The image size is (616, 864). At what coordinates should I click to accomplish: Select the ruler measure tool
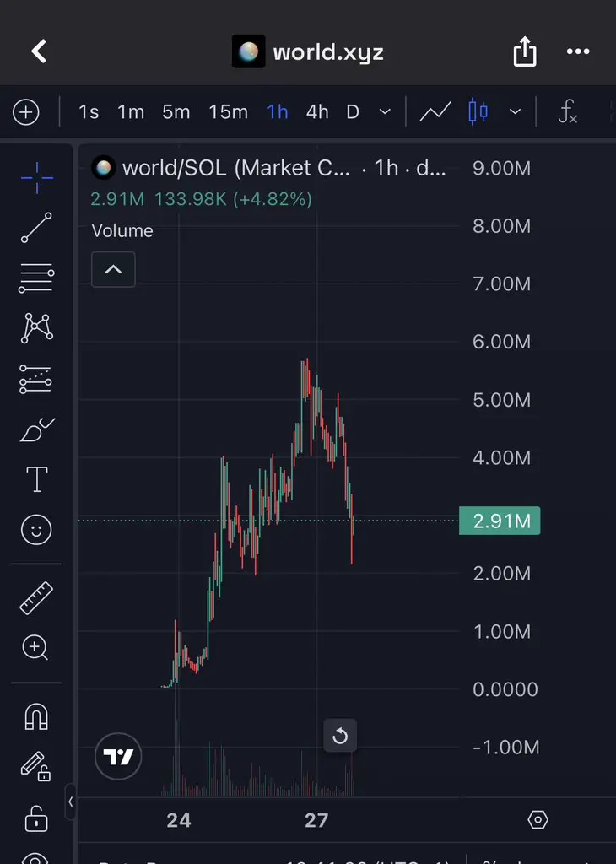[x=36, y=598]
